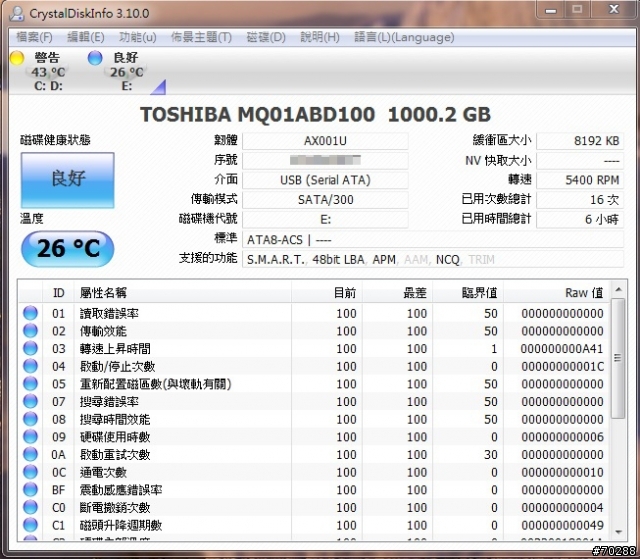Image resolution: width=640 pixels, height=559 pixels.
Task: Click status icon for 搜尋時間效能 row
Action: coord(30,419)
